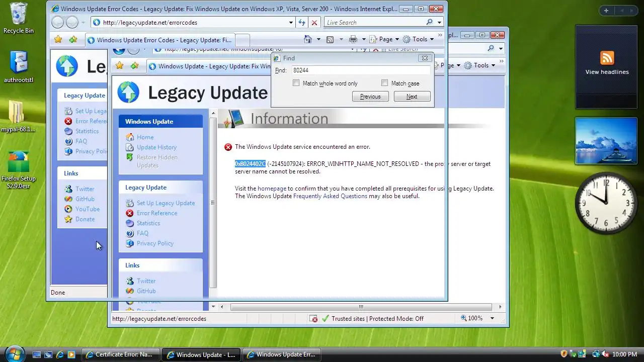Click Forward button in front IE window
Image resolution: width=644 pixels, height=362 pixels.
tap(72, 22)
